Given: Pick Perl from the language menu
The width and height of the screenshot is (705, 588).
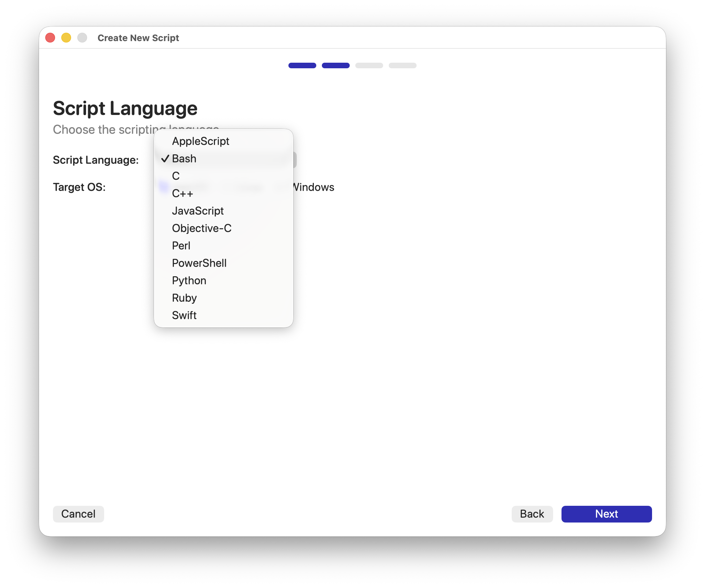Looking at the screenshot, I should (181, 246).
